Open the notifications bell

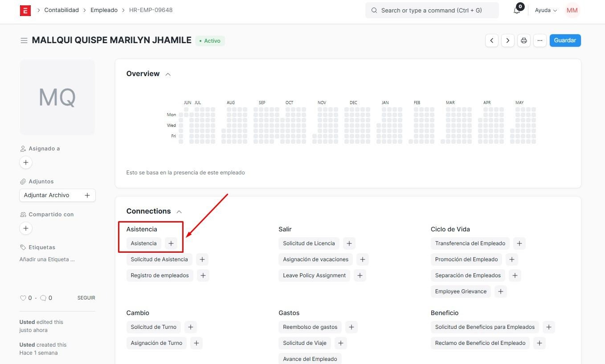click(517, 10)
